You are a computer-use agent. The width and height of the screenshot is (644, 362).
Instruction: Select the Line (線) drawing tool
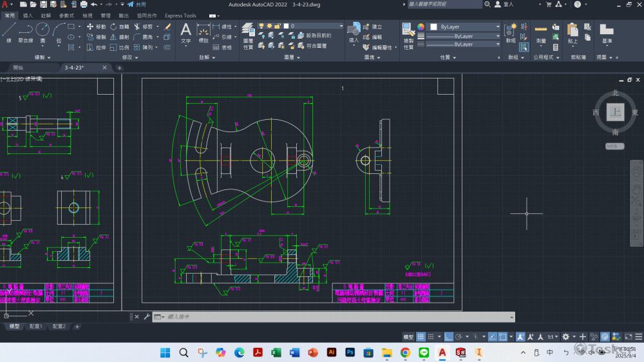click(x=8, y=33)
